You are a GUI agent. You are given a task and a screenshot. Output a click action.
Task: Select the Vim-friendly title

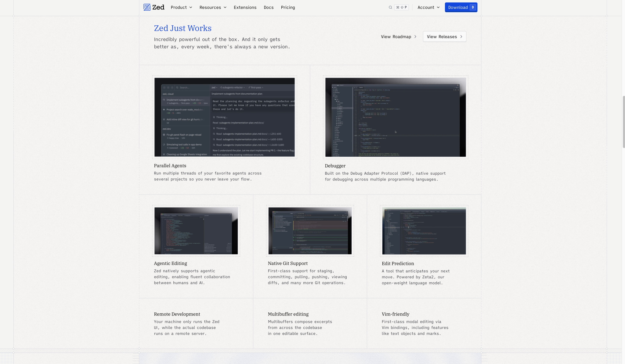pyautogui.click(x=396, y=314)
